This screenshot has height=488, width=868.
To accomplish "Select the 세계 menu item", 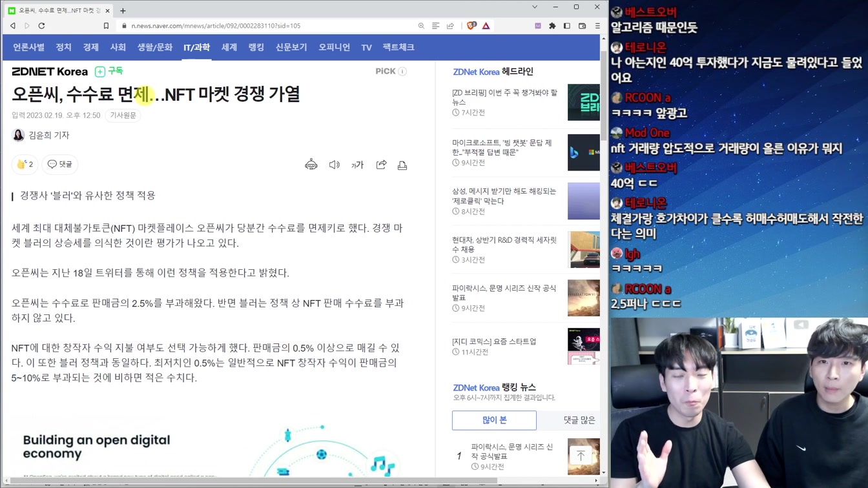I will pyautogui.click(x=229, y=47).
